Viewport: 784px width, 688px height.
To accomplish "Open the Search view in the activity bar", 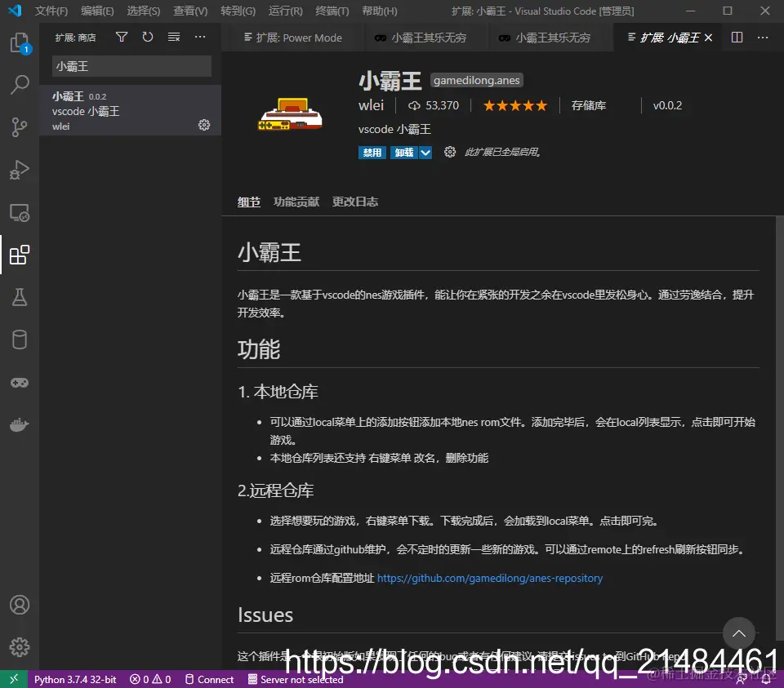I will (20, 84).
